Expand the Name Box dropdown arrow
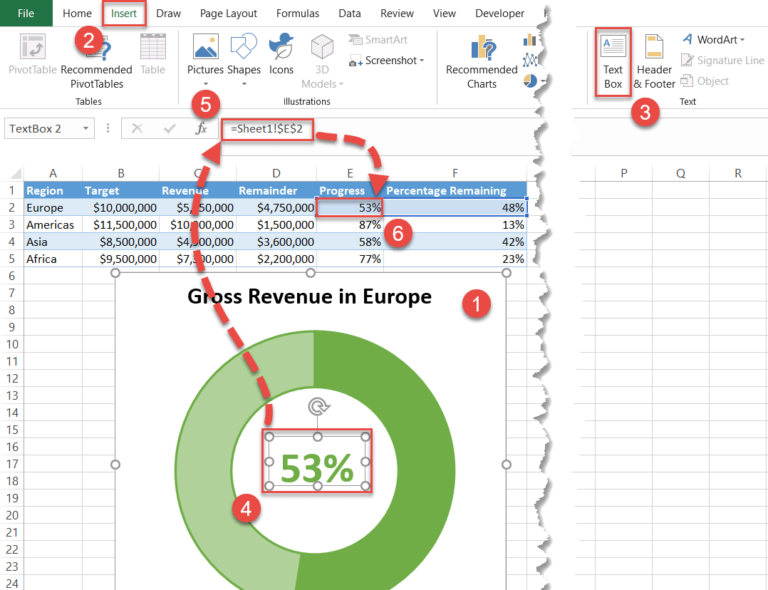This screenshot has height=590, width=768. (x=86, y=129)
